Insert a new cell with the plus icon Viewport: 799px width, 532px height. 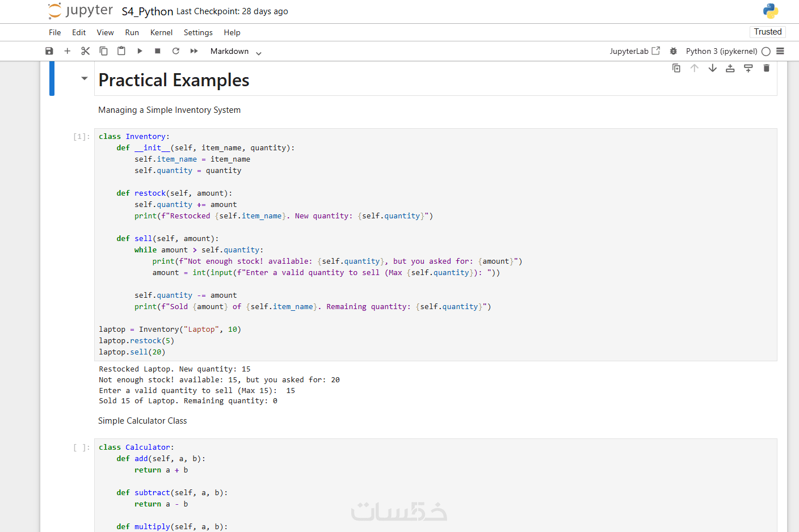click(68, 51)
